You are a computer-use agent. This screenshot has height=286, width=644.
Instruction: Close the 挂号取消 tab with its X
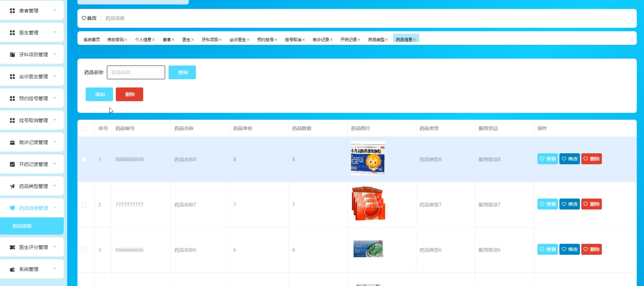[x=304, y=40]
